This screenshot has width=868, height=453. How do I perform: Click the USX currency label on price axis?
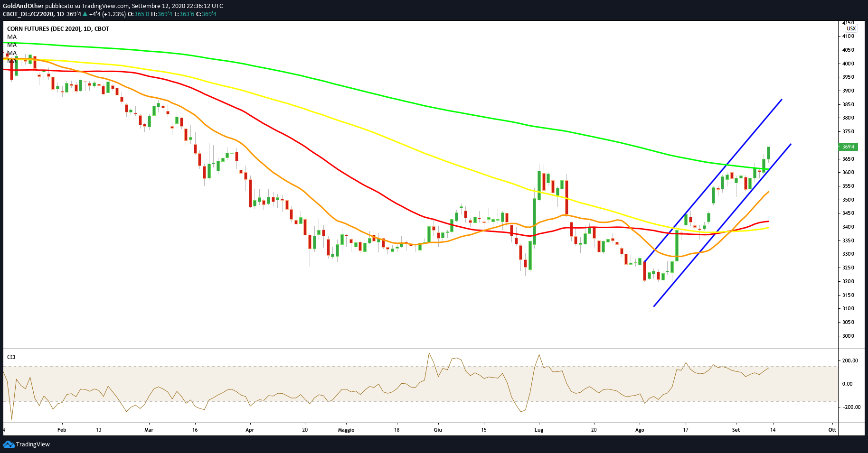851,28
